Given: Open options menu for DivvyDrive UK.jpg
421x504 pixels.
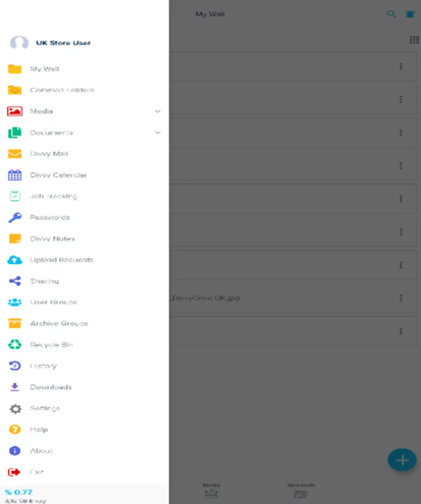Looking at the screenshot, I should click(401, 298).
